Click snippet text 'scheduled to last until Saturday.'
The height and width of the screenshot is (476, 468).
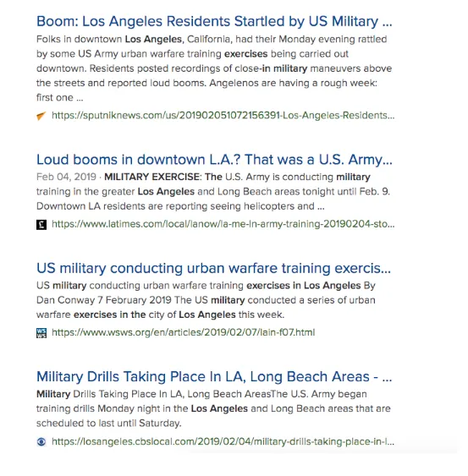(109, 423)
